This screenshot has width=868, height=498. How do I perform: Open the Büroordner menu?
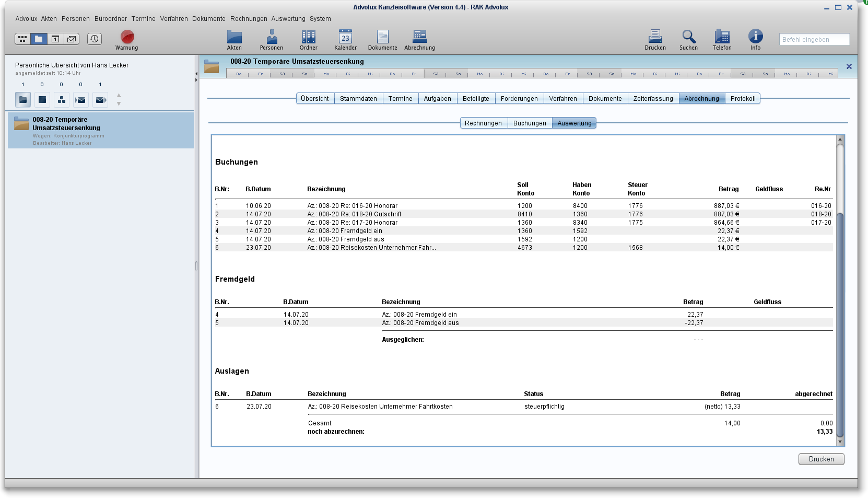point(111,19)
